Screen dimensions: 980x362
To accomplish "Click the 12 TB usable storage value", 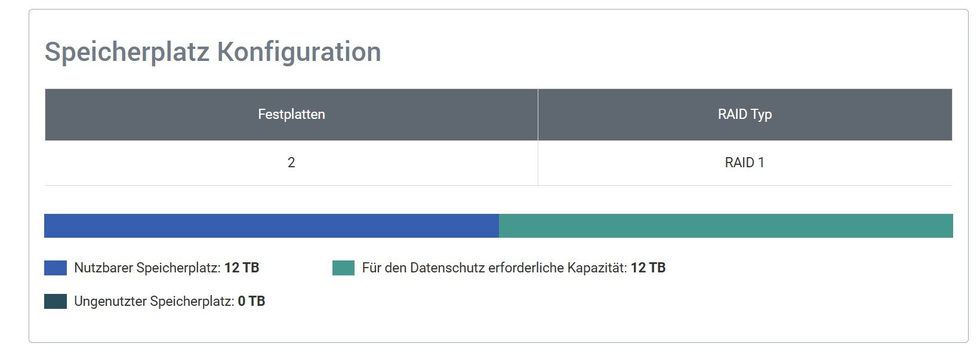I will tap(242, 268).
